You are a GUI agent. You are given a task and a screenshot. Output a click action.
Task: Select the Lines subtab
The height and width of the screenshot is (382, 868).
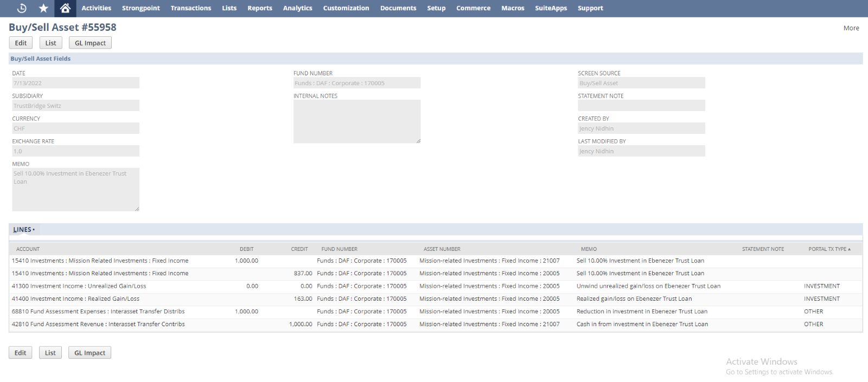[23, 230]
